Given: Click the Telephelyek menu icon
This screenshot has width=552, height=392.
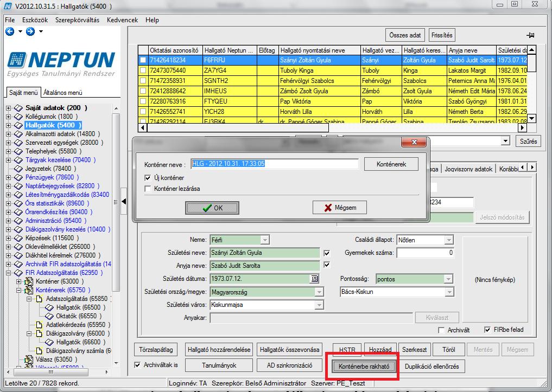Looking at the screenshot, I should (18, 151).
